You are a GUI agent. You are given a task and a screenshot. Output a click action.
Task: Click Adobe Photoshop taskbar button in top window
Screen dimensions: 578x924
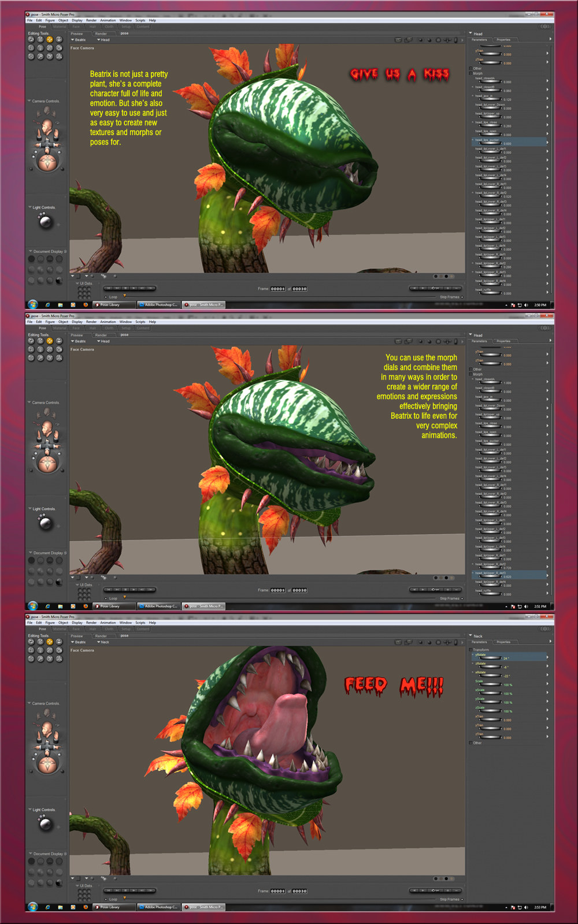159,304
